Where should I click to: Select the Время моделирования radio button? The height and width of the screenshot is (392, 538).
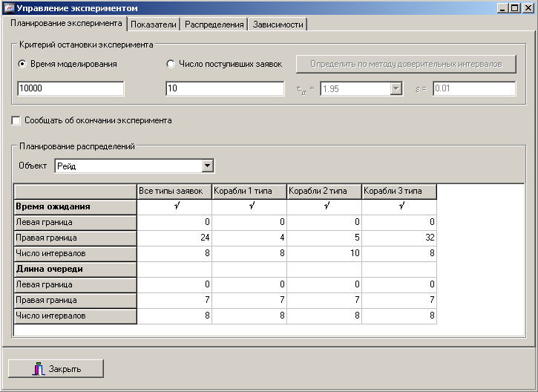tap(68, 64)
